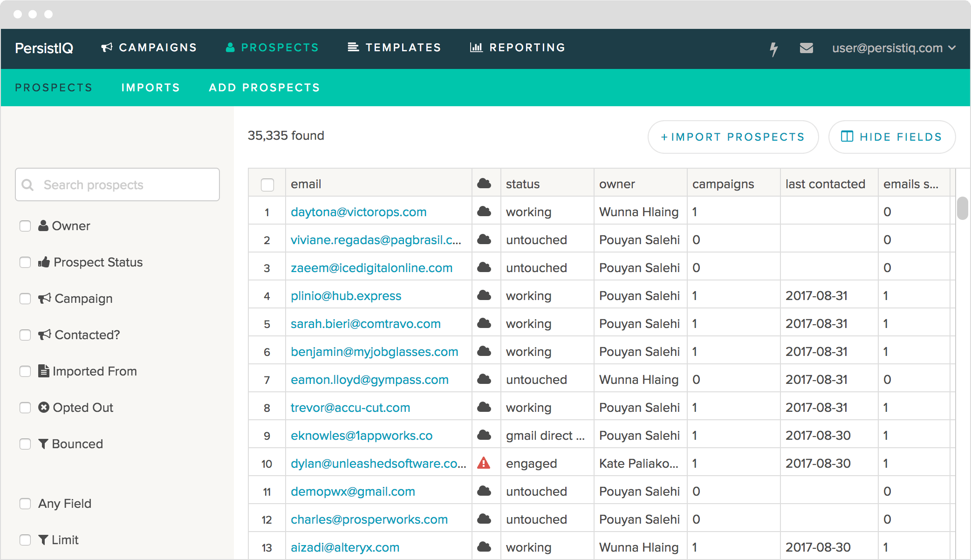
Task: Open prospect plinio@hub.express
Action: (346, 296)
